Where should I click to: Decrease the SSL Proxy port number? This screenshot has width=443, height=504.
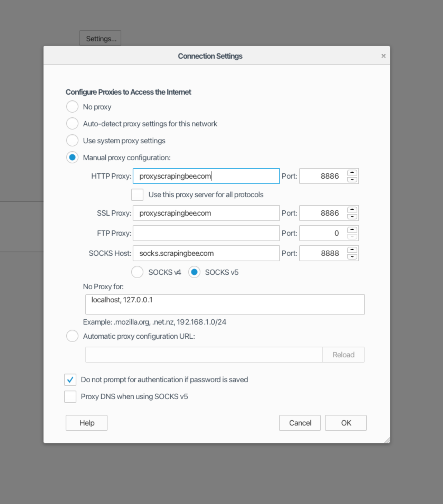click(352, 217)
